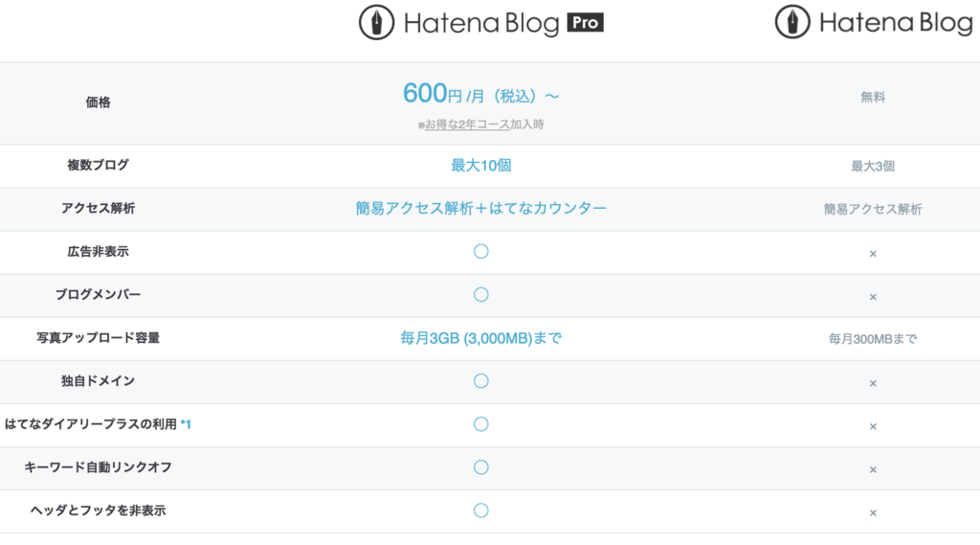Click the circle in the ヘッダとフッタを非表示 row

481,510
